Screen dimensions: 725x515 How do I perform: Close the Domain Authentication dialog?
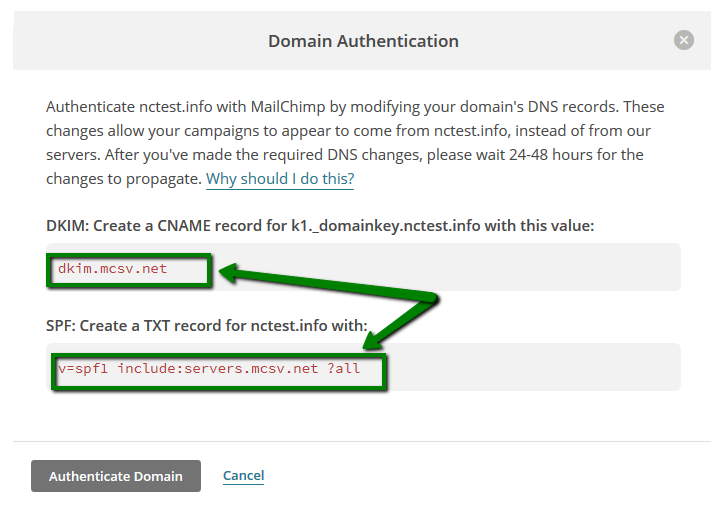point(683,40)
